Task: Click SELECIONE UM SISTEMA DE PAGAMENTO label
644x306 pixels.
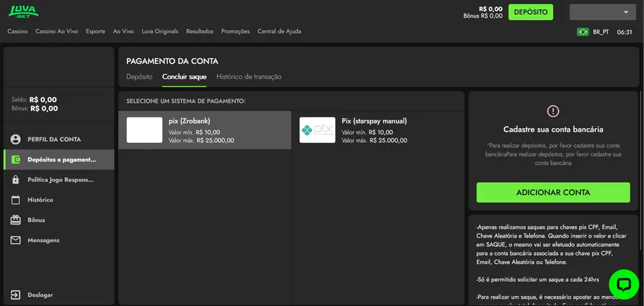Action: [x=186, y=101]
